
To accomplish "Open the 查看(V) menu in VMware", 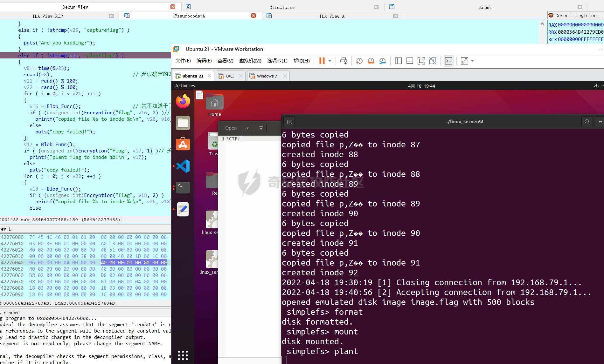I will [225, 61].
